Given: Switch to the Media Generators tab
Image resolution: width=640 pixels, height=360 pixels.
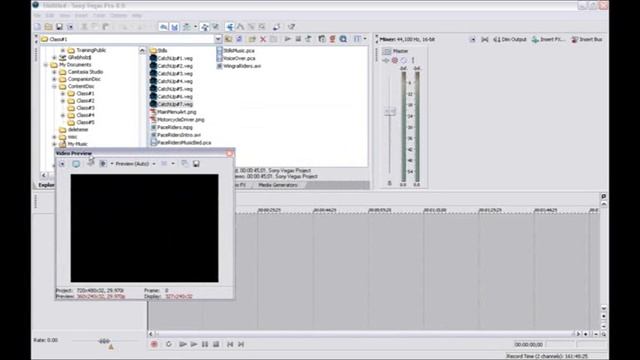Looking at the screenshot, I should click(278, 185).
